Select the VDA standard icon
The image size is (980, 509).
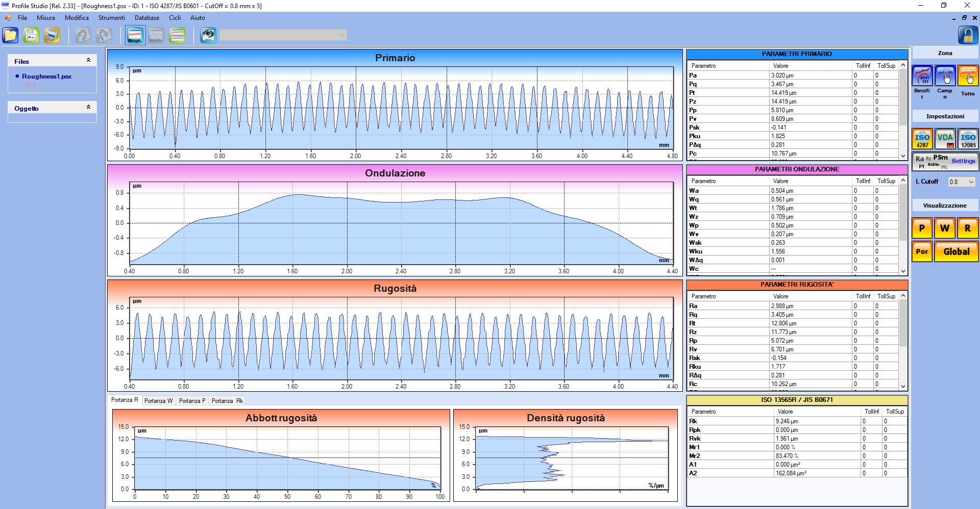pyautogui.click(x=945, y=139)
